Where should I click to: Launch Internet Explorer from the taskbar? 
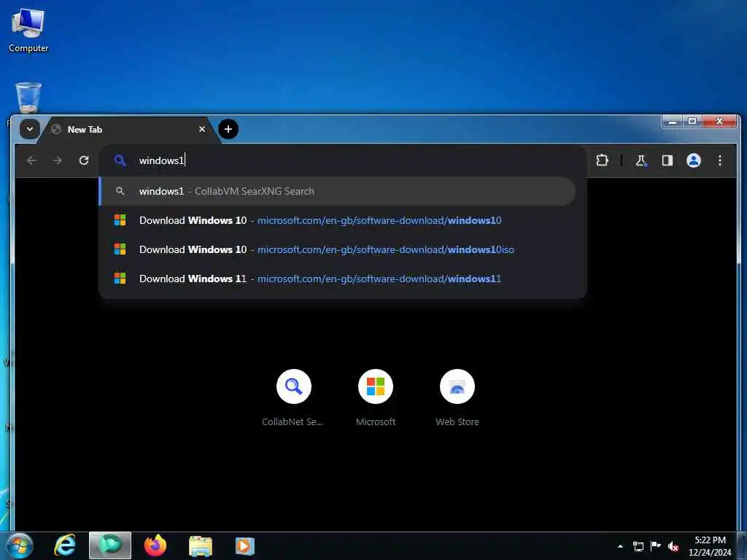click(x=65, y=545)
